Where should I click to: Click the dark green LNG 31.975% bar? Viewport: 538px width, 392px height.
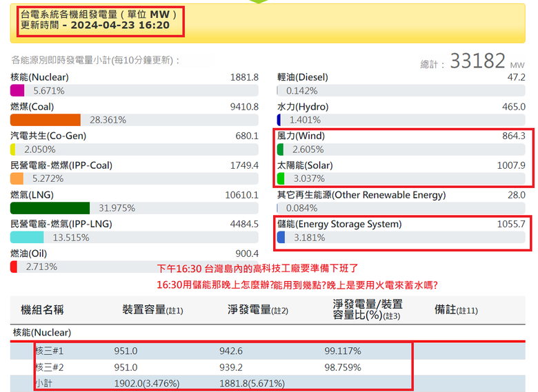click(x=50, y=208)
